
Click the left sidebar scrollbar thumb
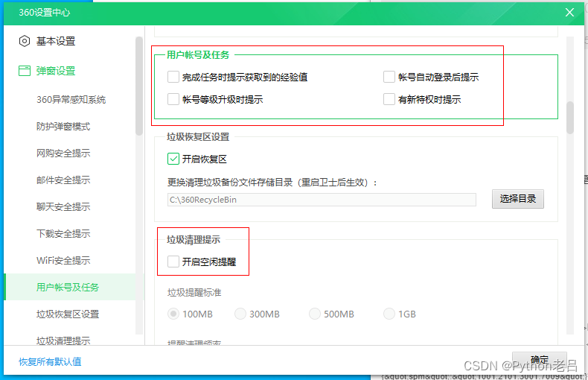click(x=139, y=86)
